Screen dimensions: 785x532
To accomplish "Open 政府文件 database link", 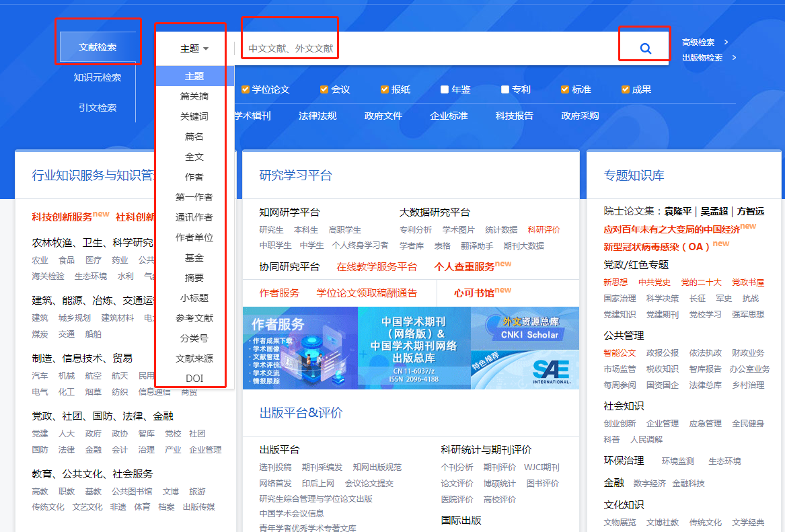I will click(383, 116).
